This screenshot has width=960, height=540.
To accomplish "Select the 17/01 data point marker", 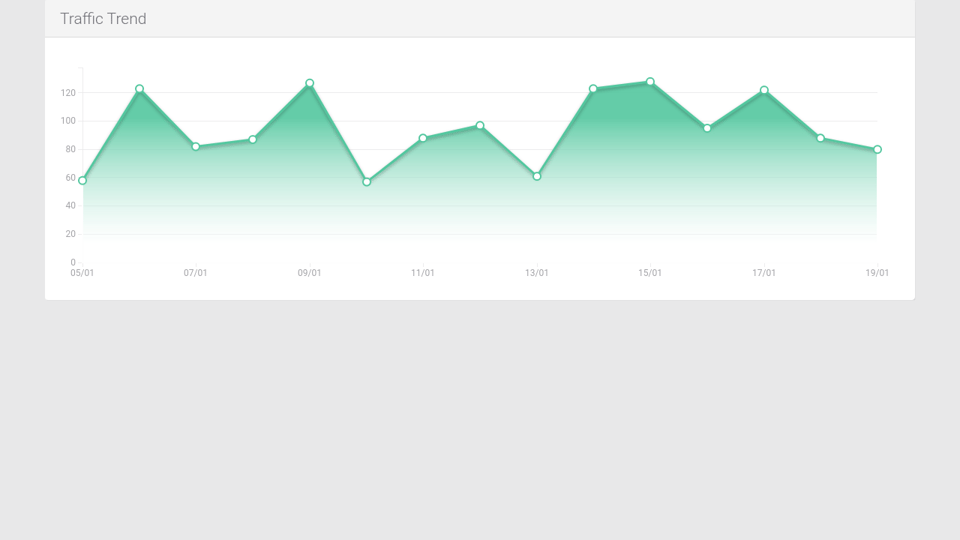I will [764, 90].
